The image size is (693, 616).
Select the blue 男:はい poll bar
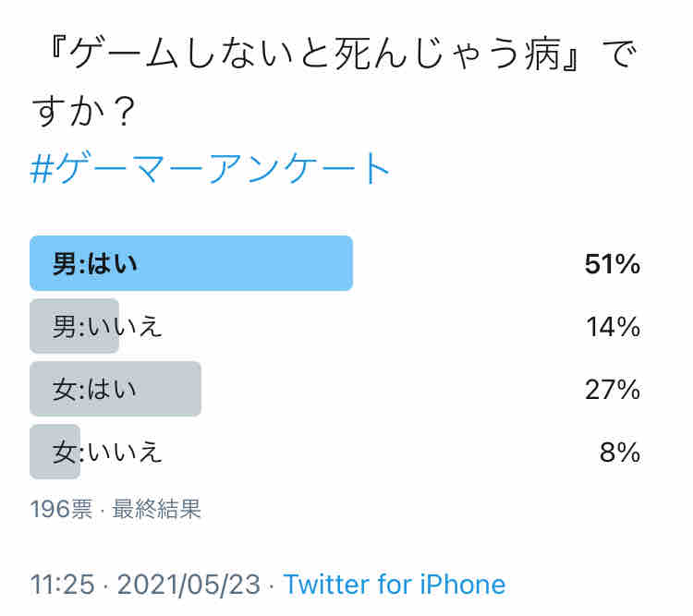pos(191,263)
